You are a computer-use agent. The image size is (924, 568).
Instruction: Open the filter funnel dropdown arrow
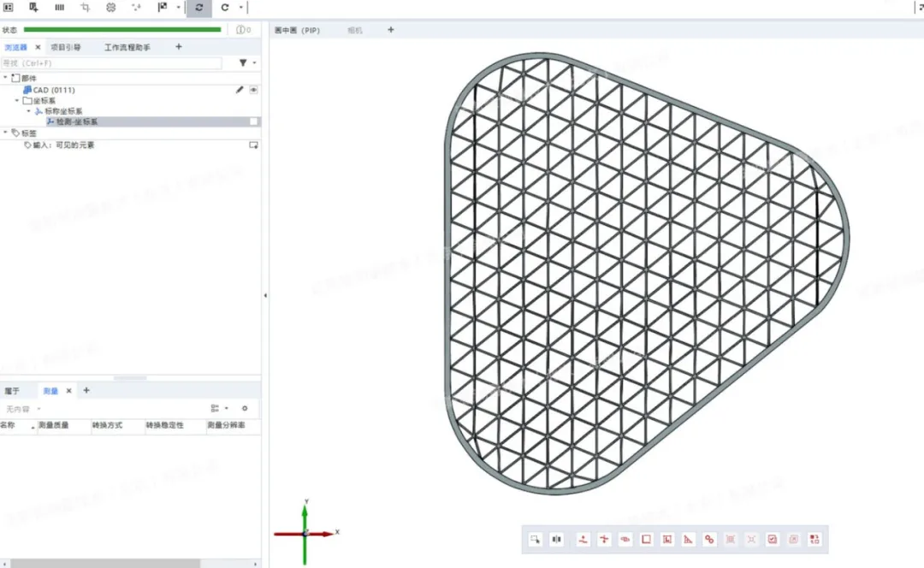point(255,63)
